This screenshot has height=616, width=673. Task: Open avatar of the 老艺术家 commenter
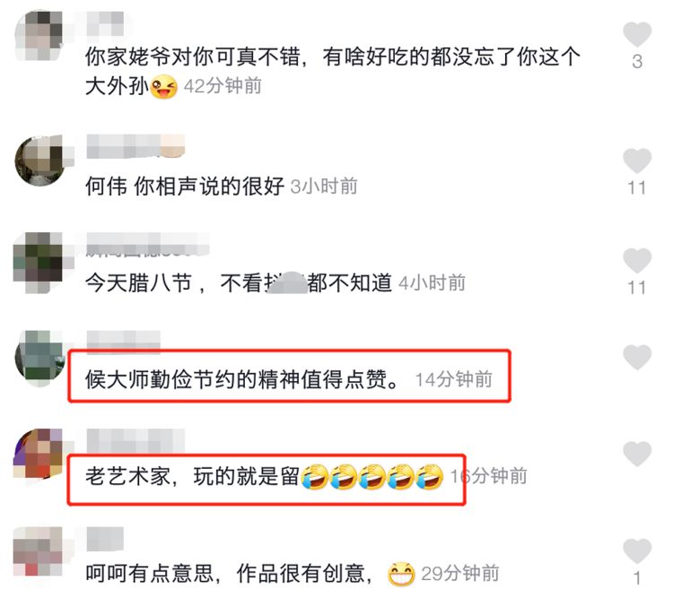click(x=39, y=454)
